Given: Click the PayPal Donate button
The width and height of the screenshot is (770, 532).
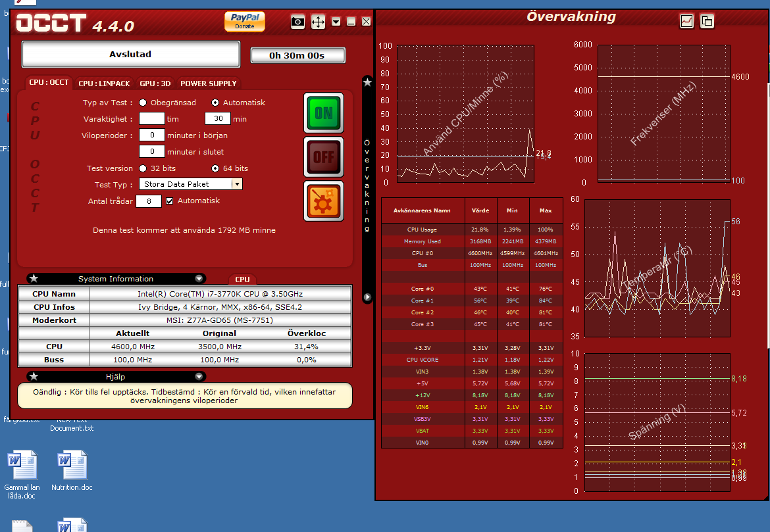Looking at the screenshot, I should [x=245, y=21].
